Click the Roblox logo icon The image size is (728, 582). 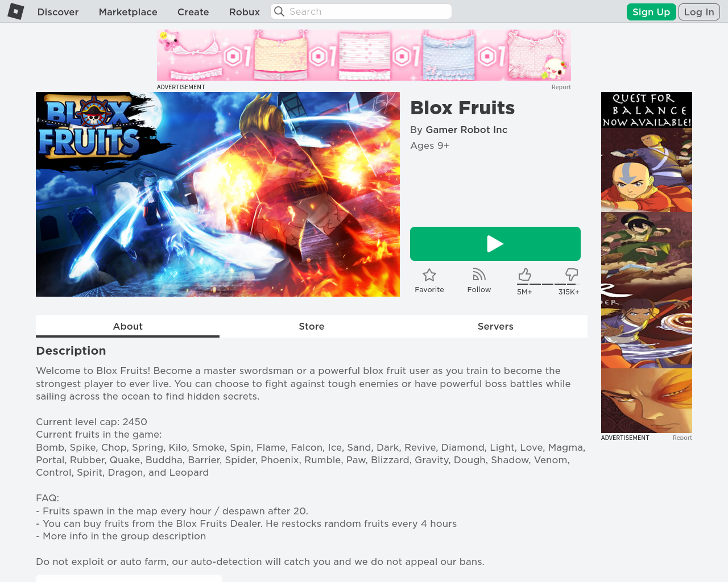coord(15,11)
